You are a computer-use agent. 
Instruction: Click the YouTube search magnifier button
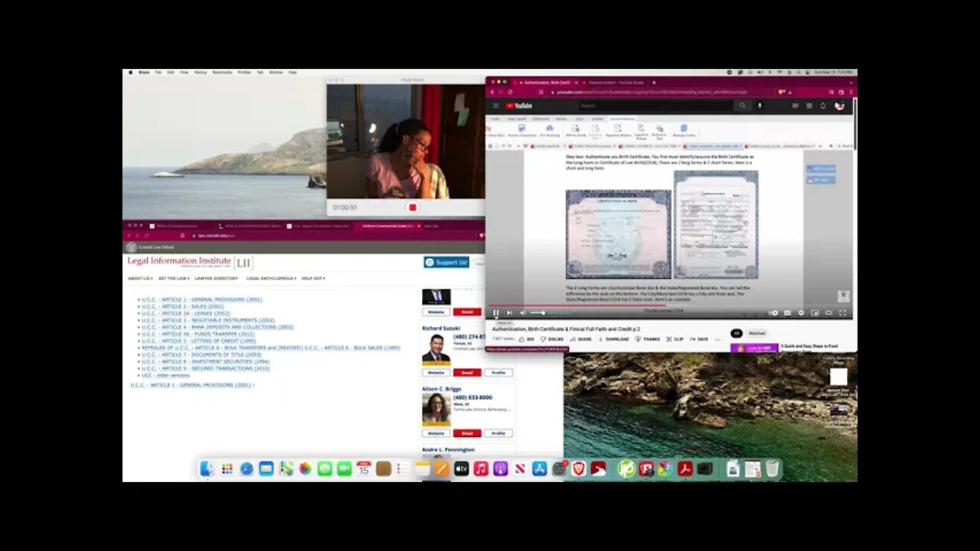pos(742,106)
